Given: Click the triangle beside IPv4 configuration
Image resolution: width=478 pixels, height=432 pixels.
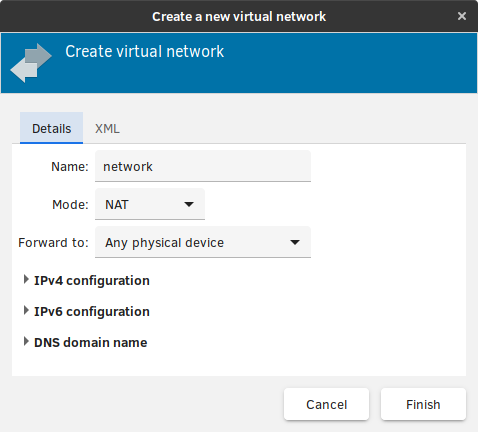Looking at the screenshot, I should pyautogui.click(x=26, y=280).
